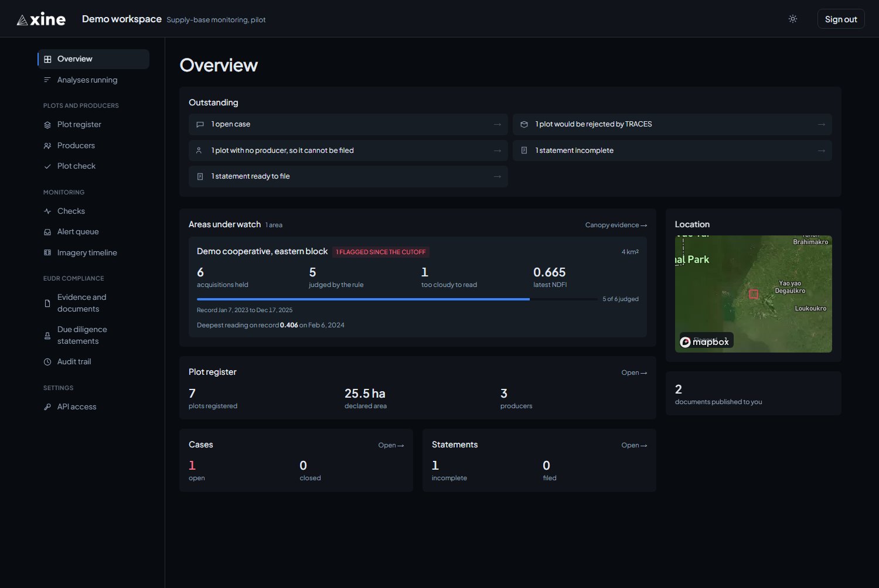Viewport: 879px width, 588px height.
Task: Click the API access key icon
Action: [x=47, y=407]
